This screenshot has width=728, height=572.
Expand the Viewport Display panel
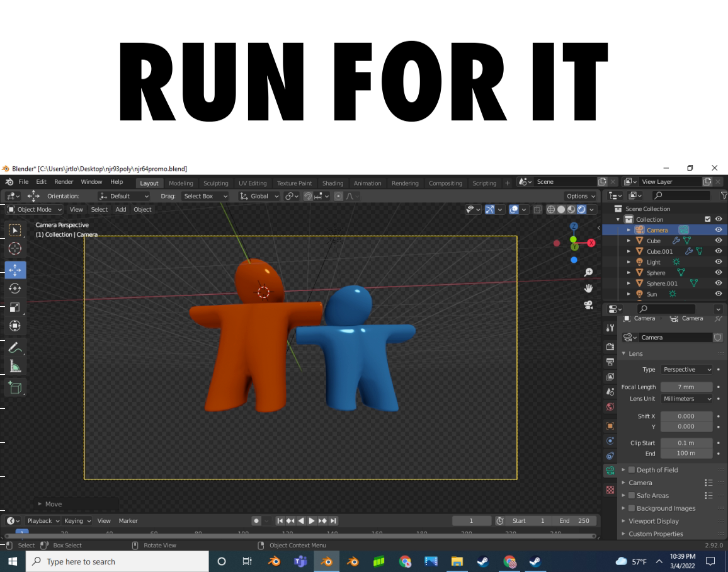(x=654, y=521)
